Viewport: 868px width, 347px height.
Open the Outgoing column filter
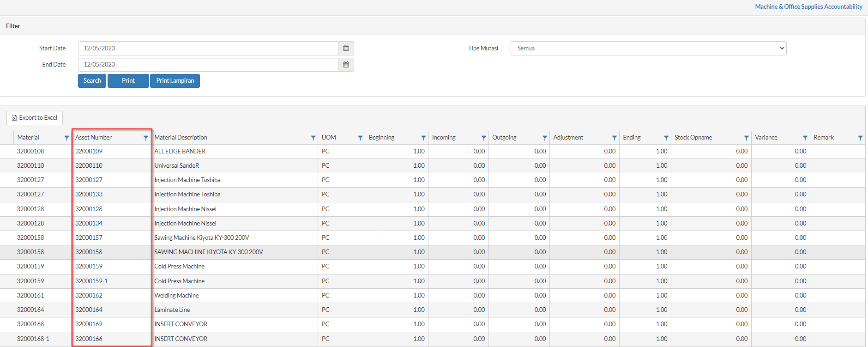tap(545, 138)
